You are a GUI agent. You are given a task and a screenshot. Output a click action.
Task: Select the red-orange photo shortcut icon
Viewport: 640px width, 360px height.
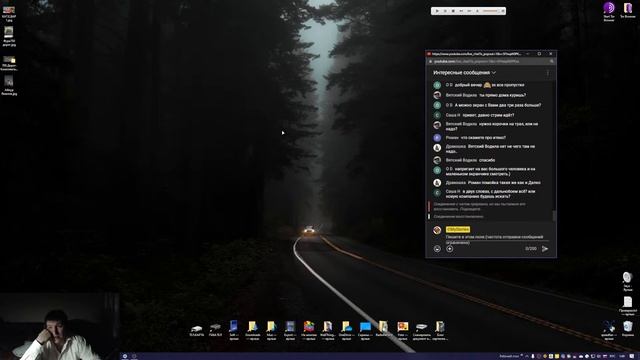tap(402, 330)
